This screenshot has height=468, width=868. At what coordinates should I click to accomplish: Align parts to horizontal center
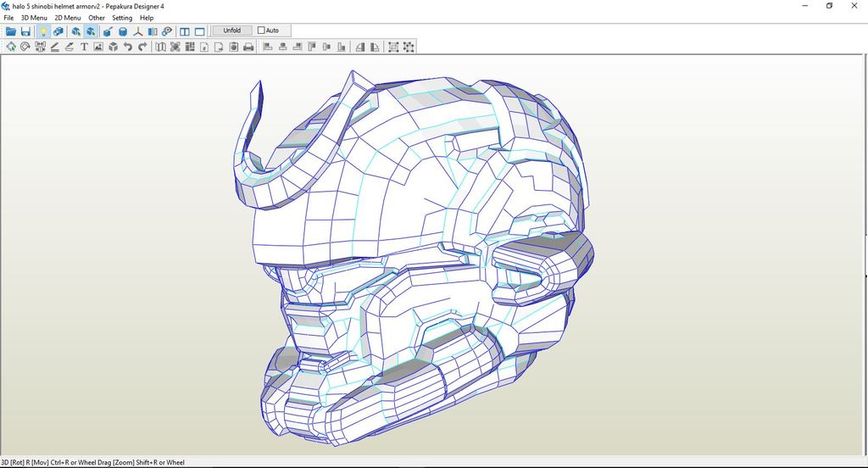(283, 47)
